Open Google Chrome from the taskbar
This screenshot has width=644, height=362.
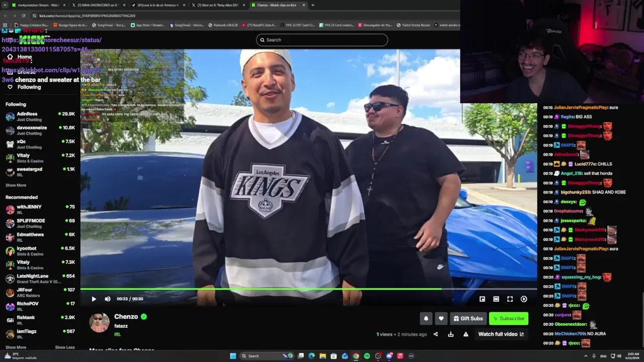pos(356,356)
